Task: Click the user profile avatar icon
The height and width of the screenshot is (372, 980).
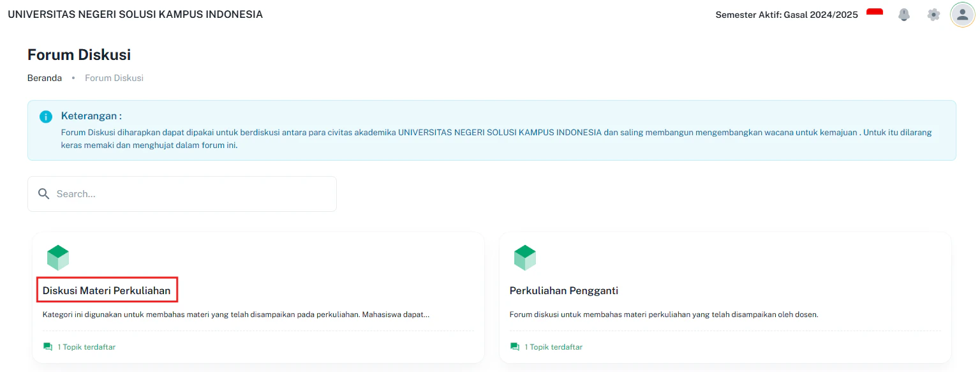Action: click(963, 14)
